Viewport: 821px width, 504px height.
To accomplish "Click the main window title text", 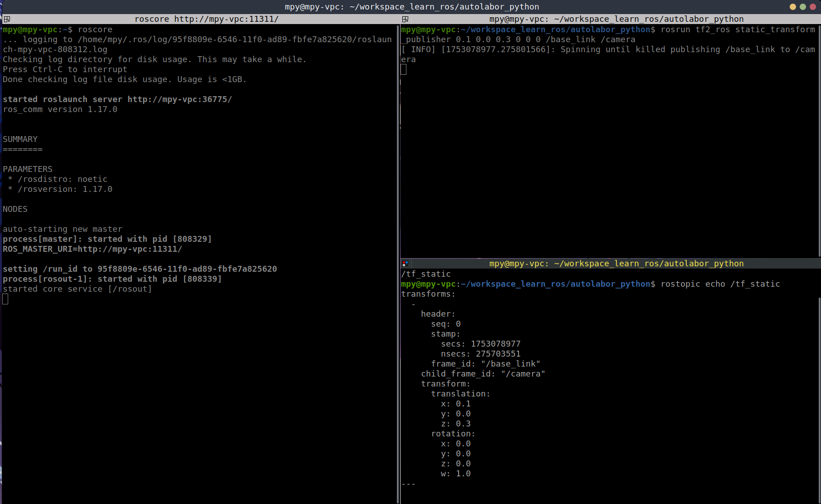I will [x=411, y=7].
